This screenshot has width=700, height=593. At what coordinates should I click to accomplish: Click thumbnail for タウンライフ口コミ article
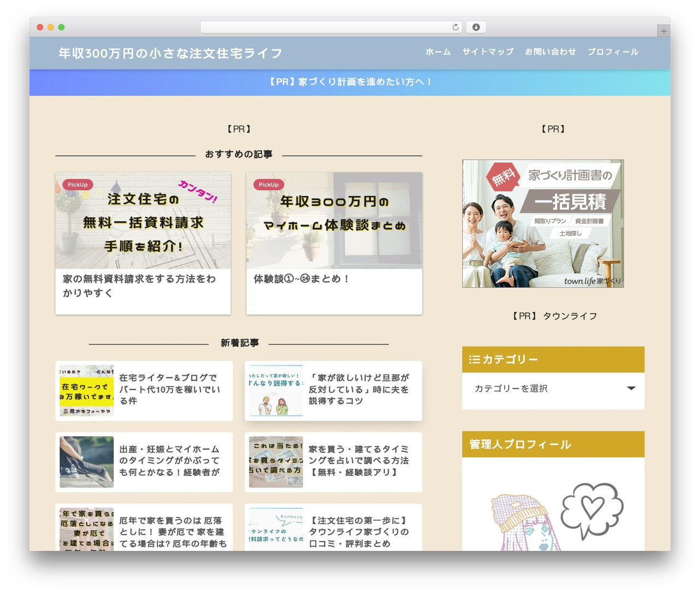click(276, 529)
